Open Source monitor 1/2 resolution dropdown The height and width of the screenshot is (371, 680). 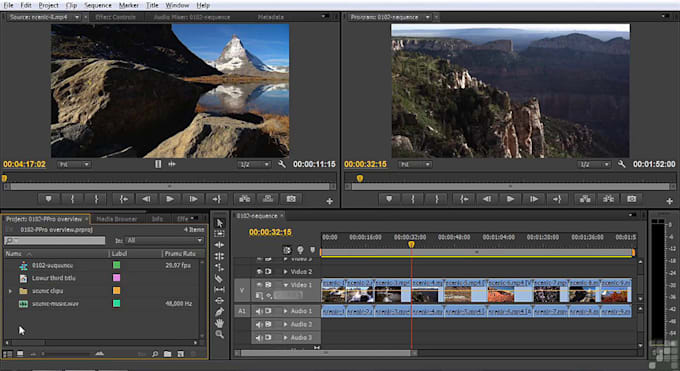[255, 164]
